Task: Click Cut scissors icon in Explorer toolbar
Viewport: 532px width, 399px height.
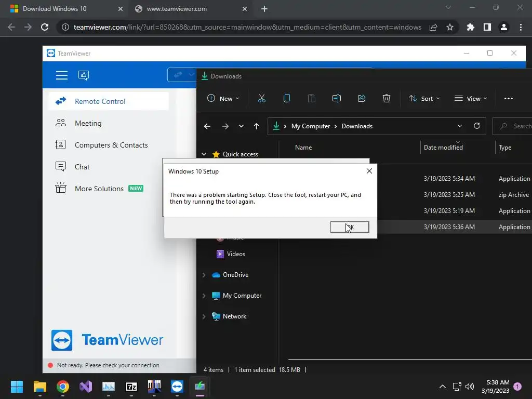Action: click(262, 98)
